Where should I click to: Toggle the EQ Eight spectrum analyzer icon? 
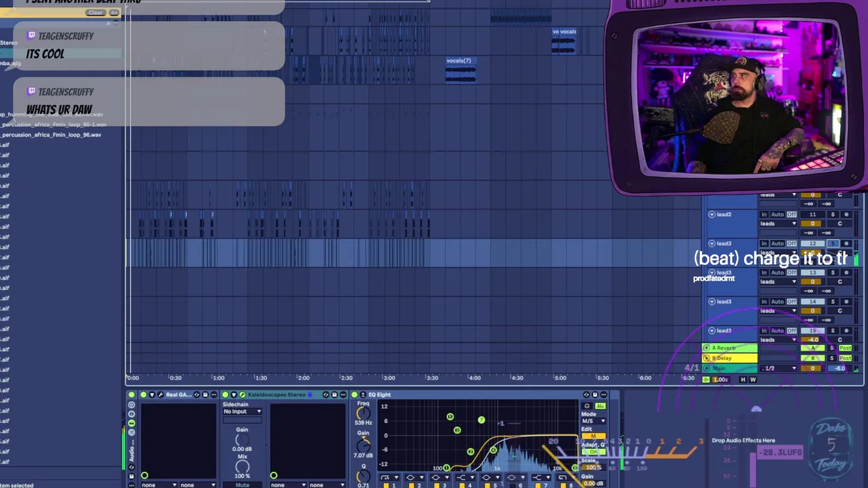[x=599, y=406]
